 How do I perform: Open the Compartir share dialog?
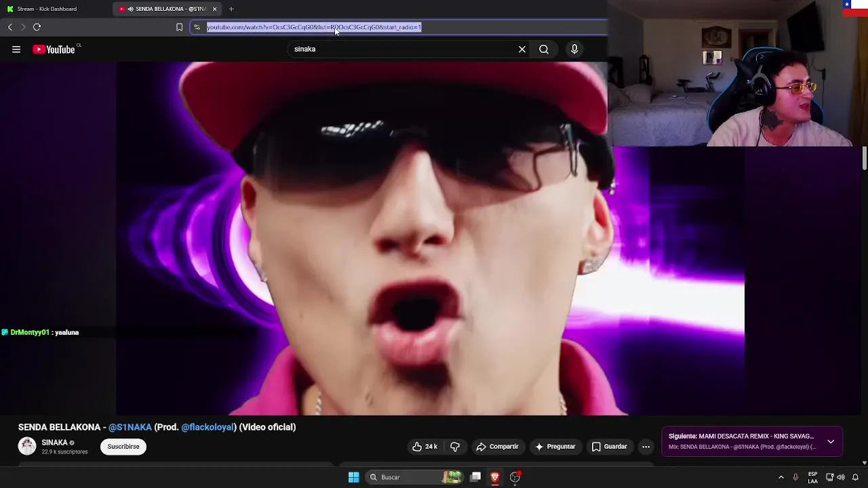[498, 447]
